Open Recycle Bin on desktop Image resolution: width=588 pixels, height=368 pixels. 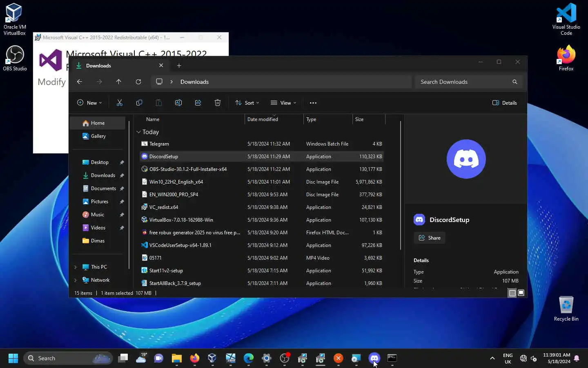(566, 308)
